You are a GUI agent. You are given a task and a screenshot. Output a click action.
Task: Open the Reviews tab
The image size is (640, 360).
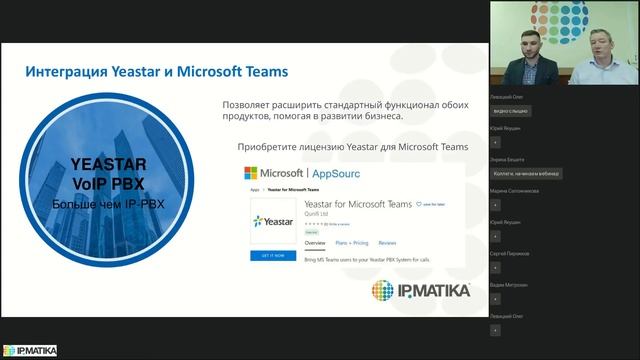pyautogui.click(x=387, y=243)
